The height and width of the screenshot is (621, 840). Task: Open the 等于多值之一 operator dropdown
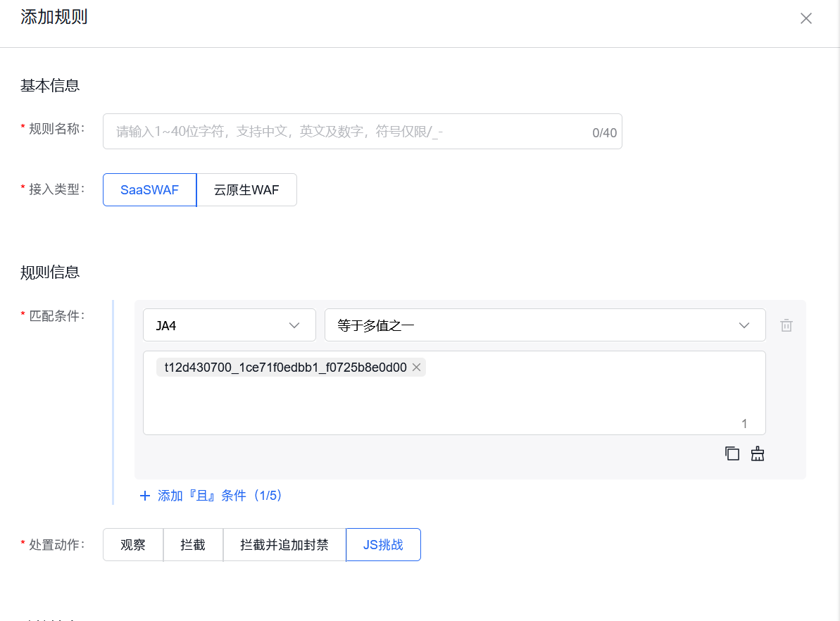click(x=544, y=325)
